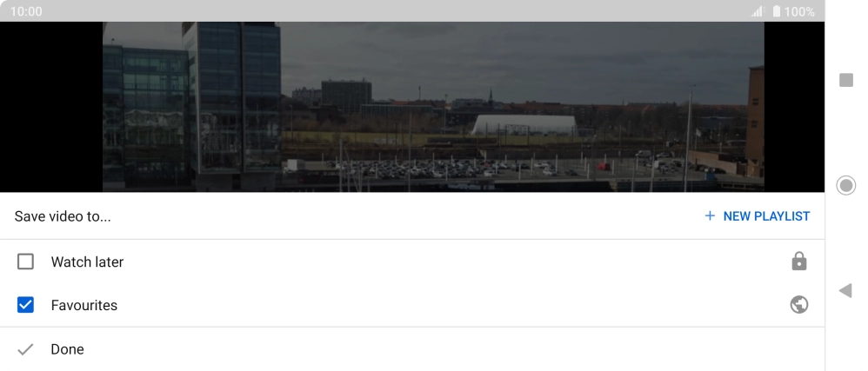The width and height of the screenshot is (868, 371).
Task: Tap the 10:00 clock in status bar
Action: pos(26,11)
